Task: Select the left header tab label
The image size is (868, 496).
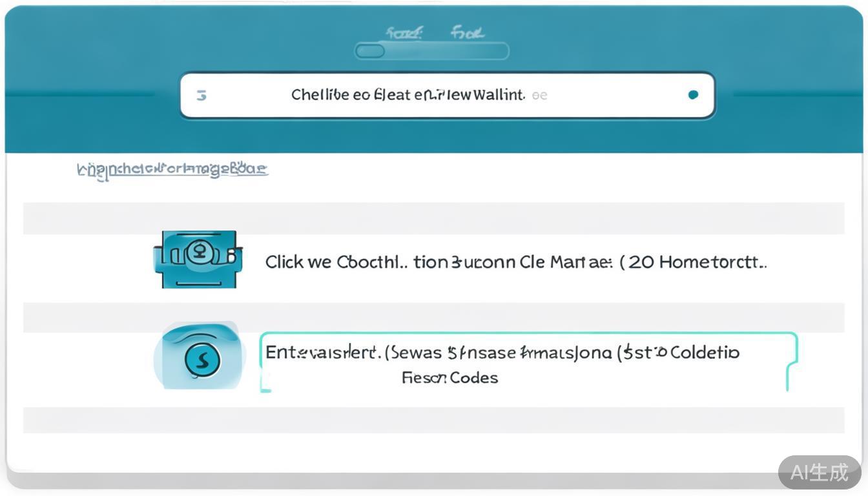Action: (x=404, y=32)
